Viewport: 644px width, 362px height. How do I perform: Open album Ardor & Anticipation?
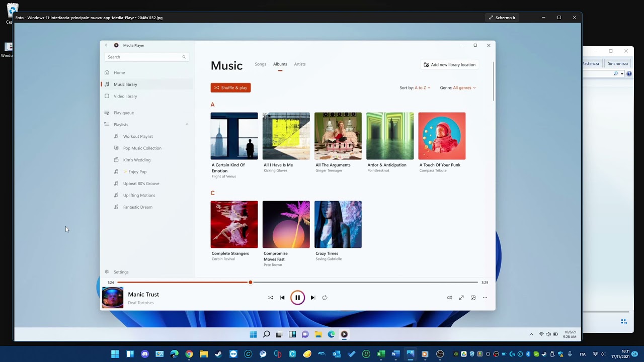(390, 136)
